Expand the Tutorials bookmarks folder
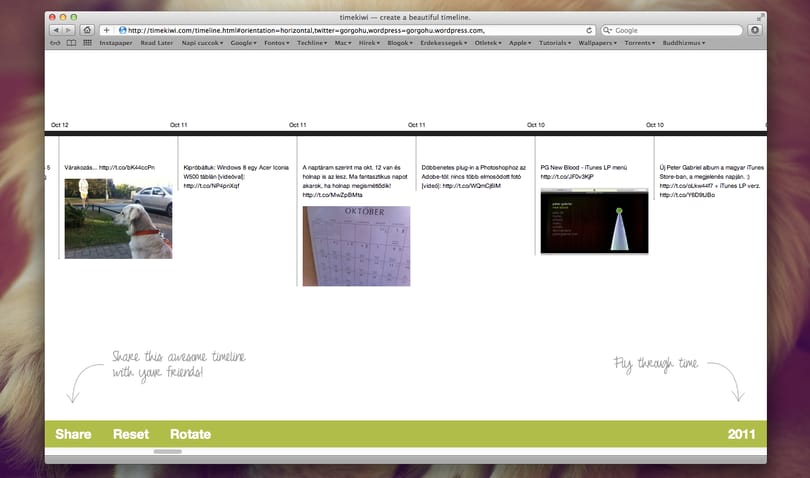Image resolution: width=810 pixels, height=478 pixels. pyautogui.click(x=555, y=43)
